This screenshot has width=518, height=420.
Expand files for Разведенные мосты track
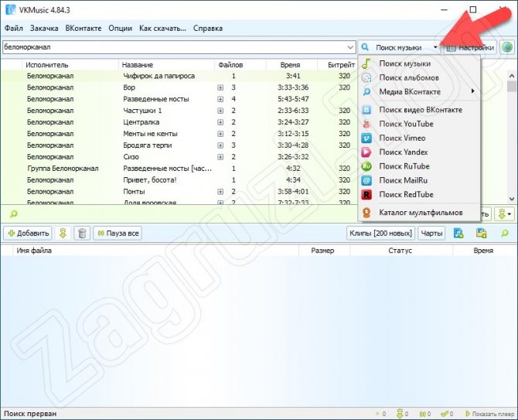220,99
